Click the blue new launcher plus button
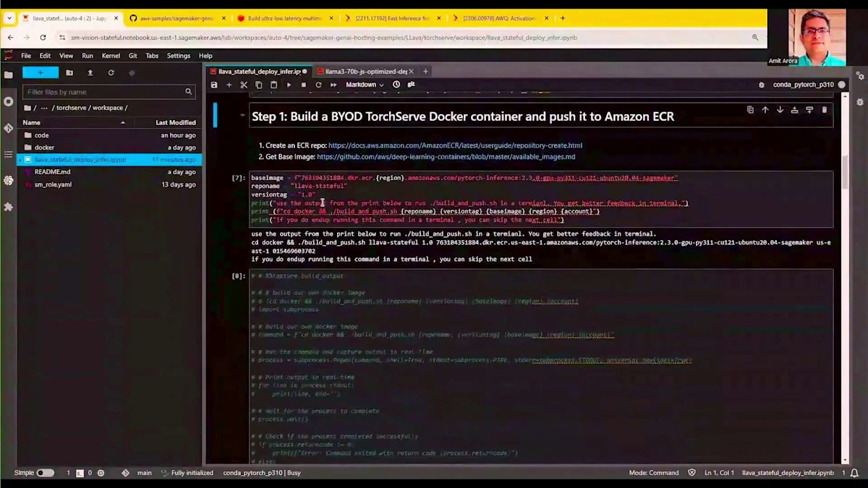 tap(40, 72)
